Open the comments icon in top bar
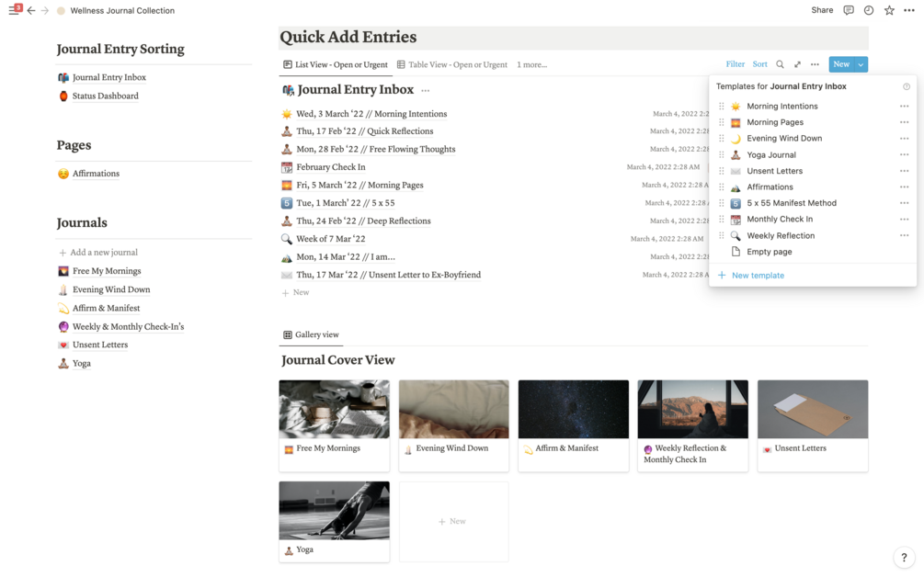The width and height of the screenshot is (924, 577). coord(849,10)
